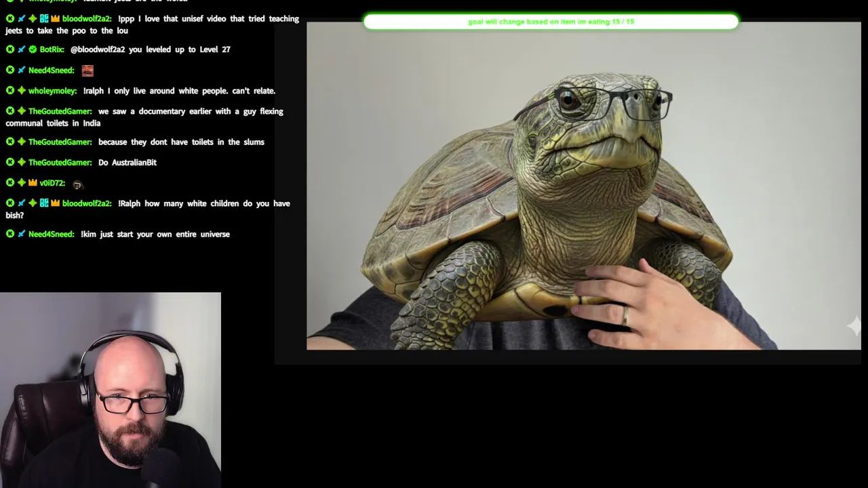Click the diamond badge on TheGoutedGamer's 'because they dont' message

(22, 142)
